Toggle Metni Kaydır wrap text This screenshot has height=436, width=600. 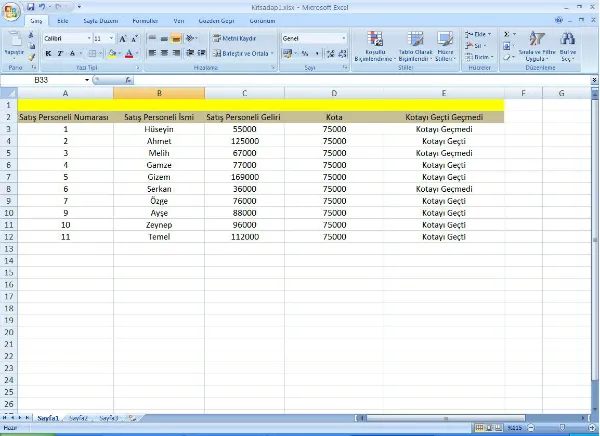(236, 38)
